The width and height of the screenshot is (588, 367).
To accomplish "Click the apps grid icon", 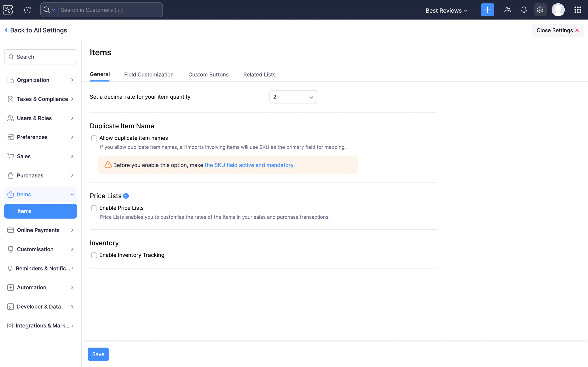I will click(578, 10).
